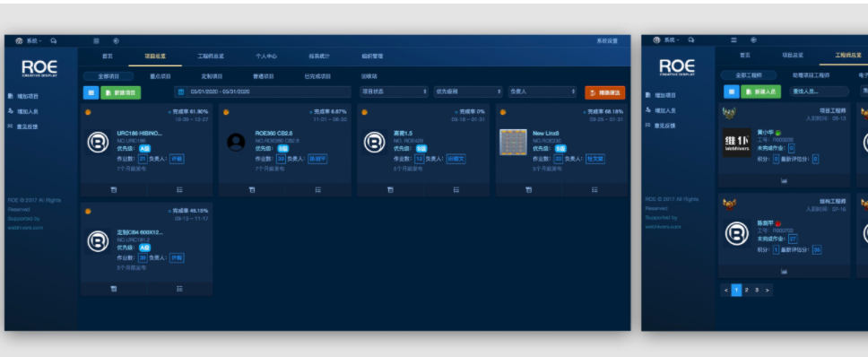This screenshot has width=868, height=357.
Task: Click 增加项目 in left window sidebar
Action: pyautogui.click(x=24, y=96)
